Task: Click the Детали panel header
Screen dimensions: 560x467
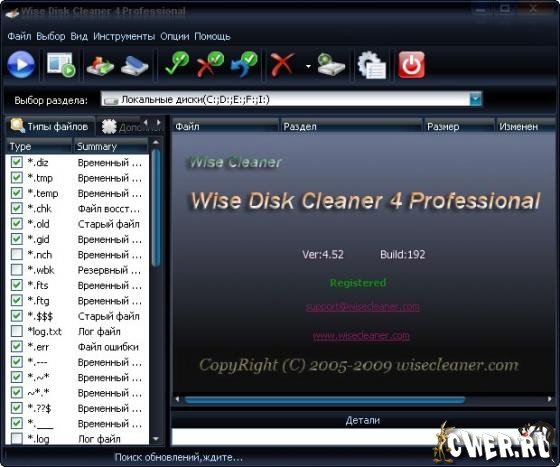Action: (x=363, y=420)
